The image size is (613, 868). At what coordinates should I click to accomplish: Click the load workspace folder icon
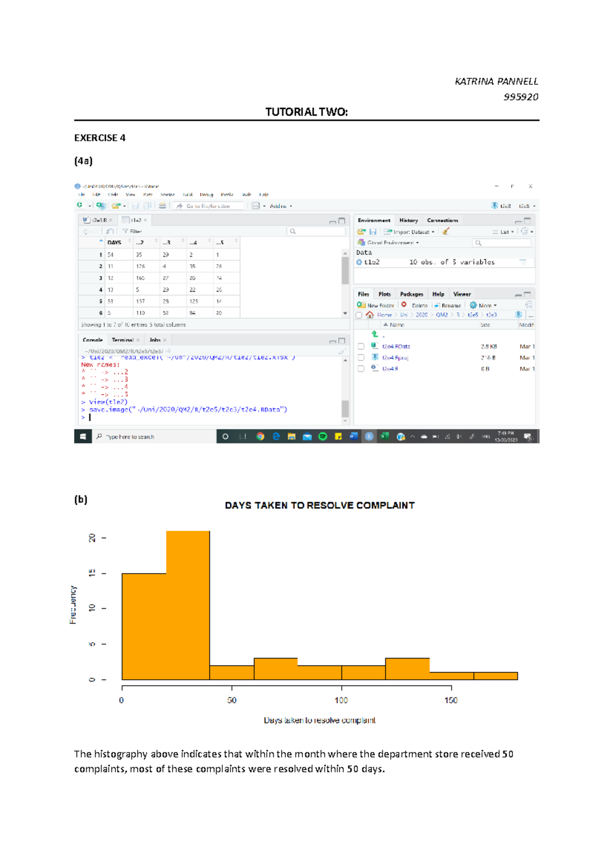point(361,232)
